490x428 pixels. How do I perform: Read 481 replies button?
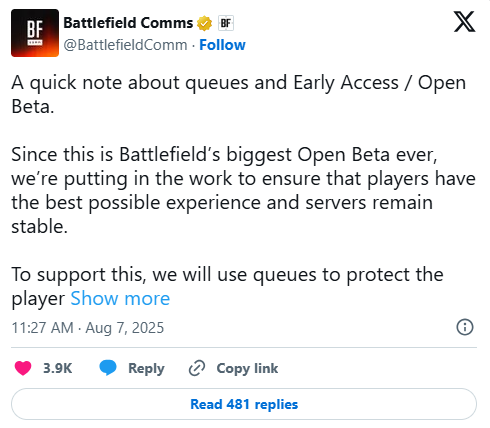click(x=244, y=404)
